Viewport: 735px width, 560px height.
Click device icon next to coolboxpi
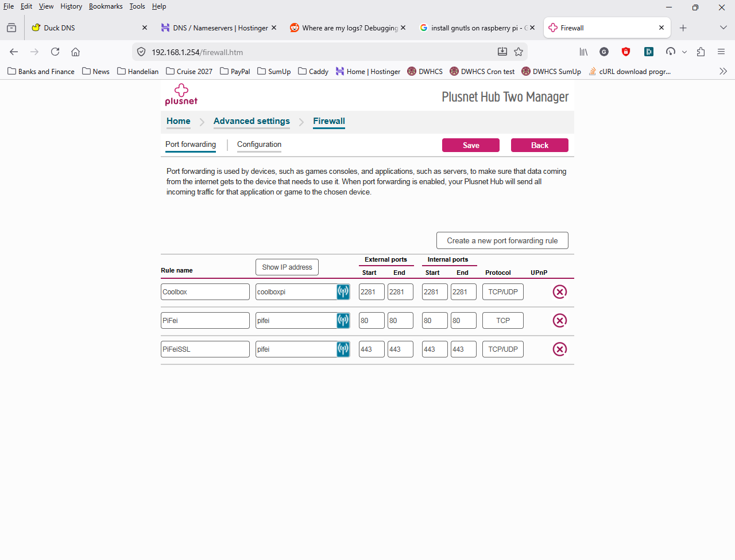[x=343, y=292]
